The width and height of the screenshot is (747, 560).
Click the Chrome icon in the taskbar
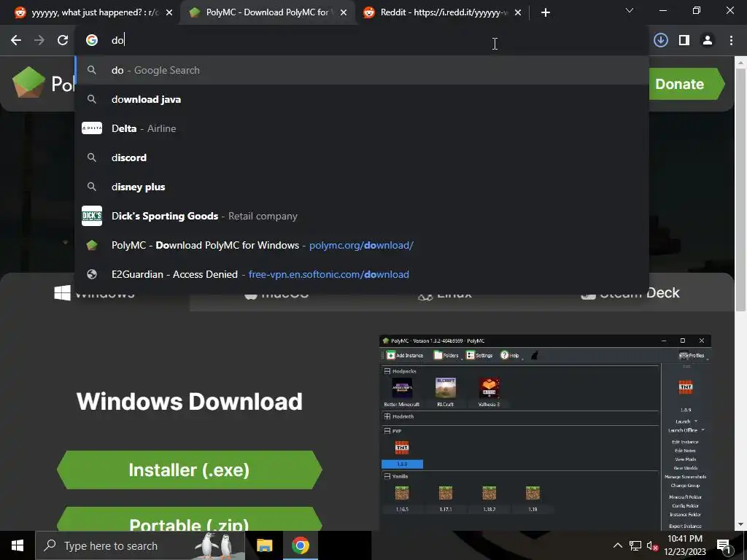(x=300, y=545)
